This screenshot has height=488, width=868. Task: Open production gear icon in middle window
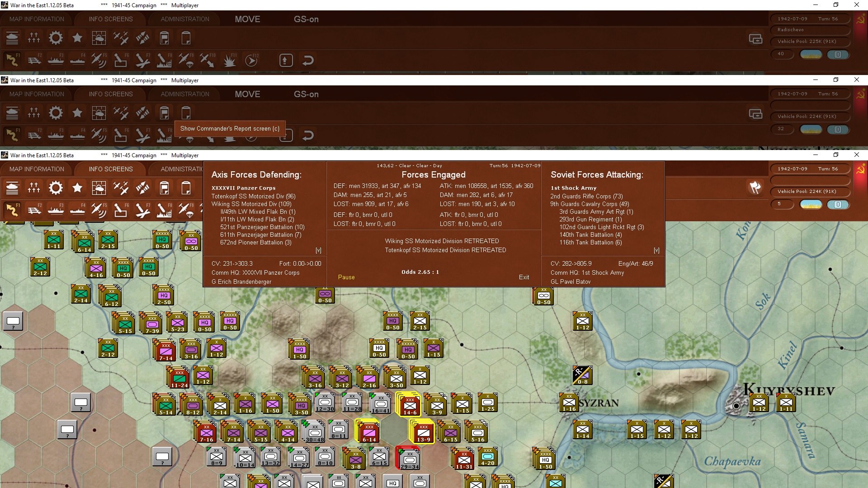click(56, 113)
